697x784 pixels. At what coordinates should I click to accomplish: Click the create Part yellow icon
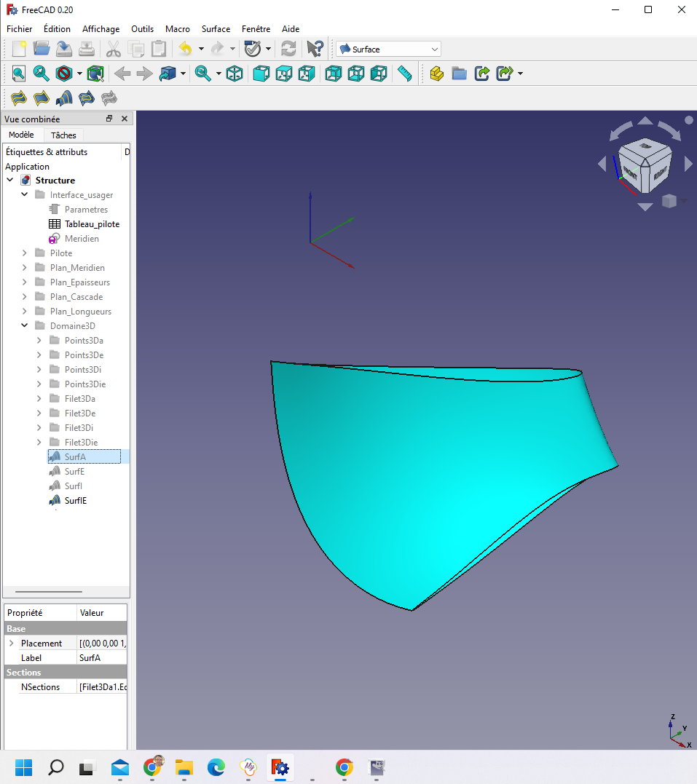(436, 74)
